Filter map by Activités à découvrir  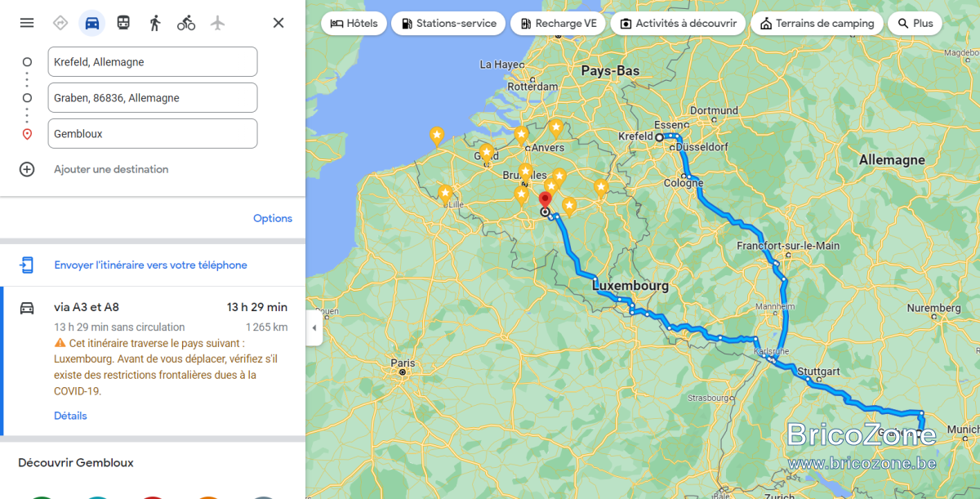coord(678,23)
